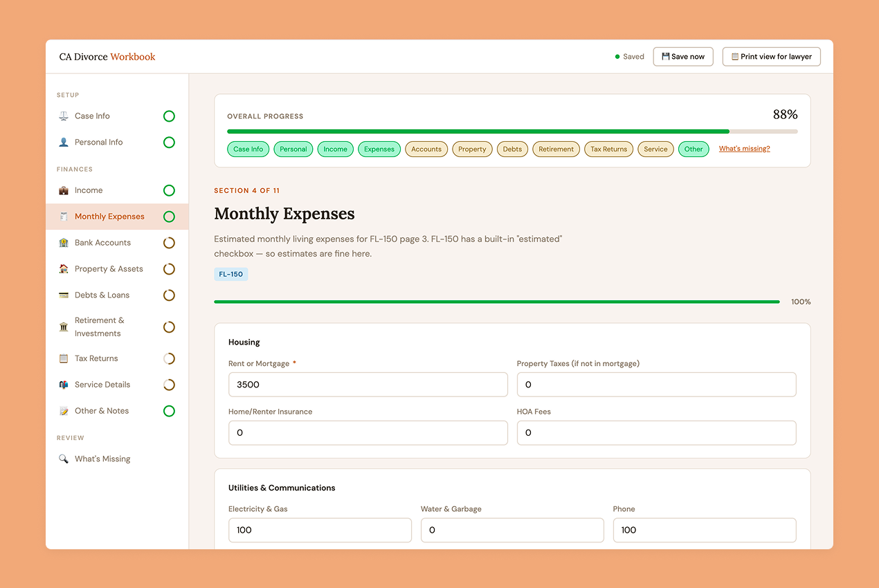
Task: Click the Other & Notes completion circle
Action: click(169, 411)
